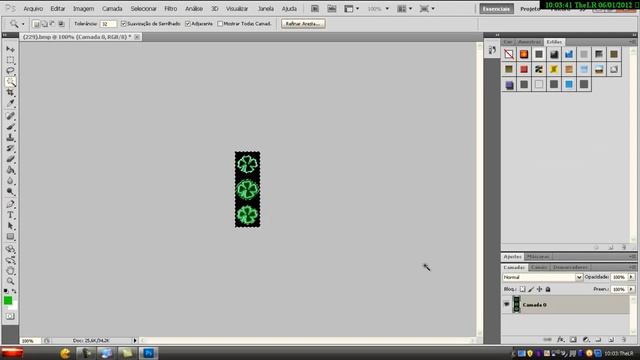Select the Path Selection tool

(x=10, y=226)
